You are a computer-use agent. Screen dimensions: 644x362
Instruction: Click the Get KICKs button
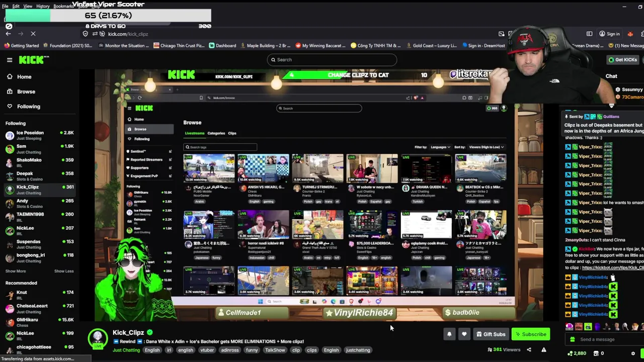coord(622,60)
